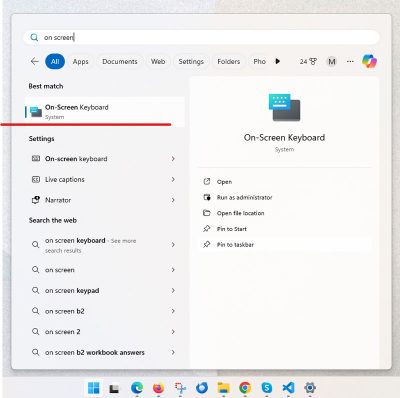
Task: Click the On-Screen Keyboard title in details pane
Action: pos(284,137)
